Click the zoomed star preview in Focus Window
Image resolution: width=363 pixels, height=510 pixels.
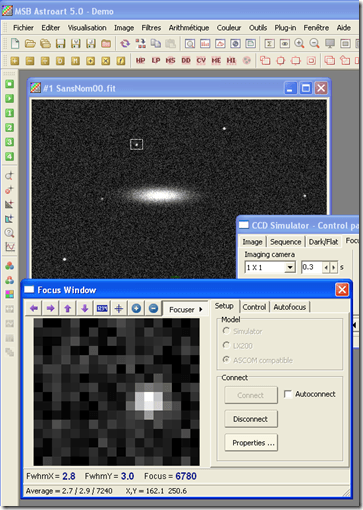[117, 392]
